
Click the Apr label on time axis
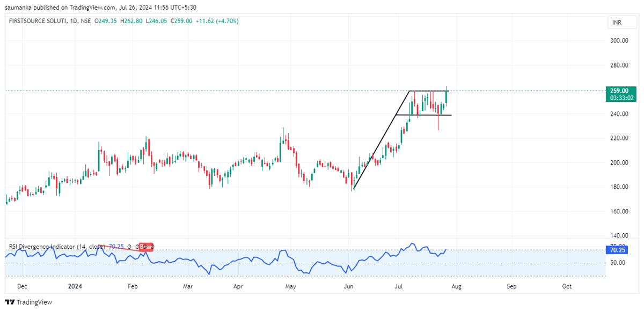click(x=238, y=286)
